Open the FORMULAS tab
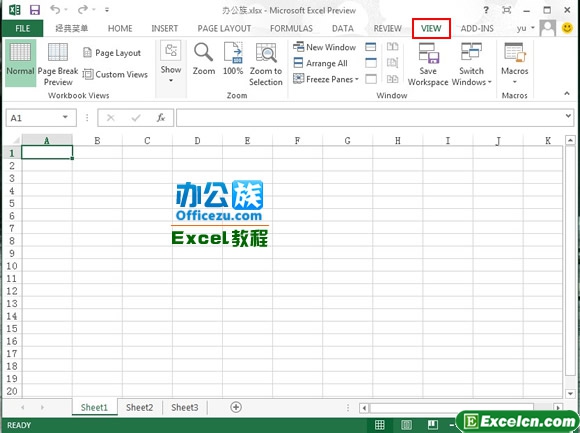 (291, 28)
